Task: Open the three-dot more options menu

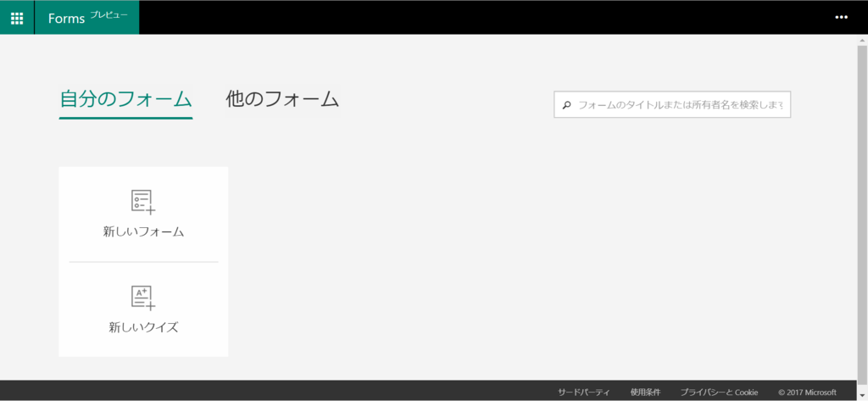Action: tap(841, 18)
